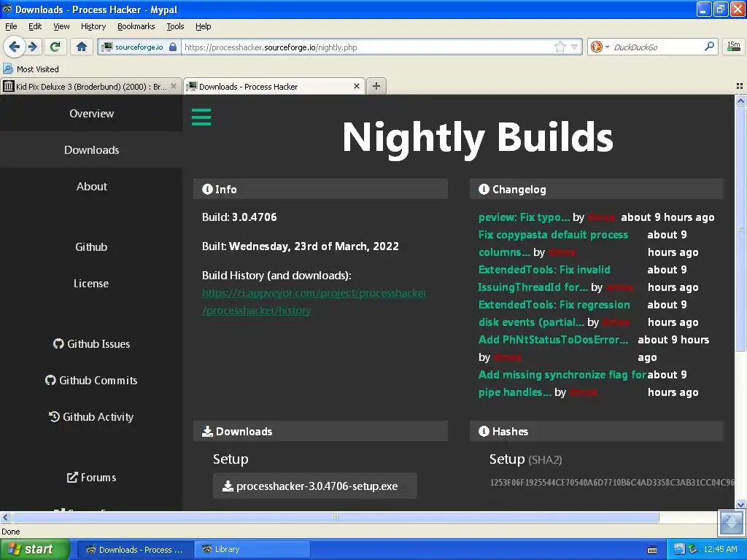Click the appveyor build history URL
Screen dimensions: 747x560
point(314,301)
